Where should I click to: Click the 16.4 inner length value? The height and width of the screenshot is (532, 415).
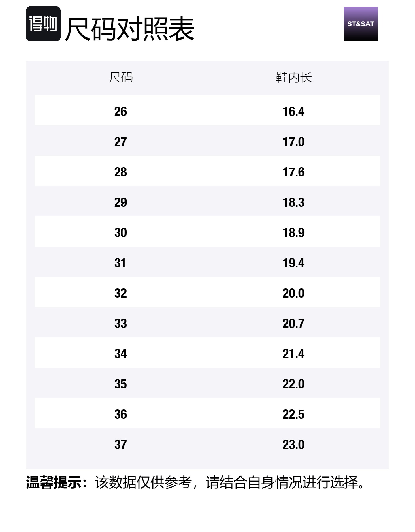(293, 112)
